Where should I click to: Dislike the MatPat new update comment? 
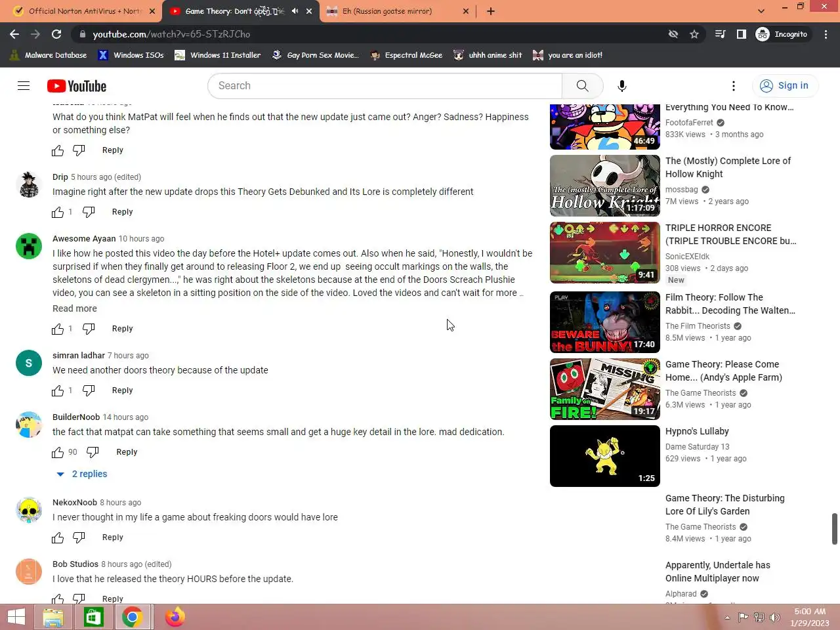point(79,150)
